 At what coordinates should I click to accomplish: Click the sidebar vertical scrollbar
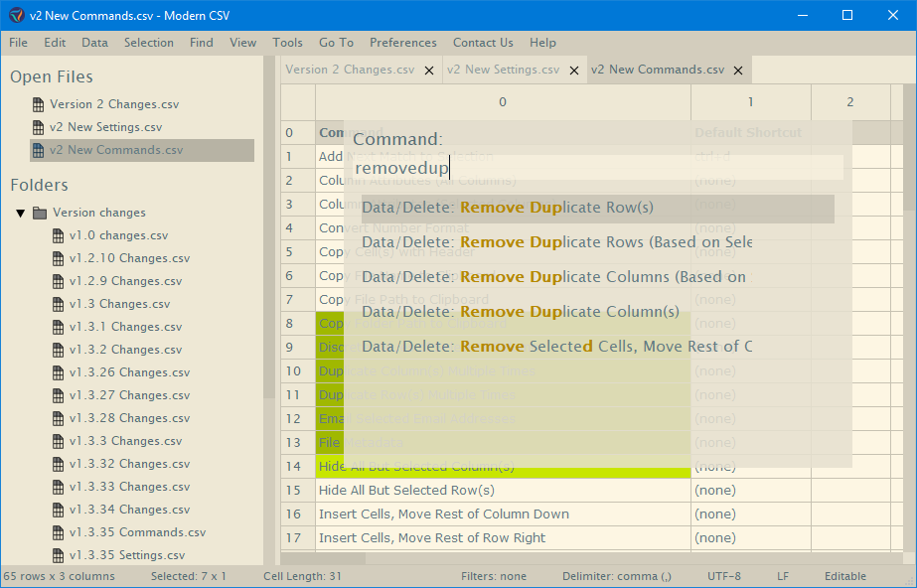[x=269, y=227]
